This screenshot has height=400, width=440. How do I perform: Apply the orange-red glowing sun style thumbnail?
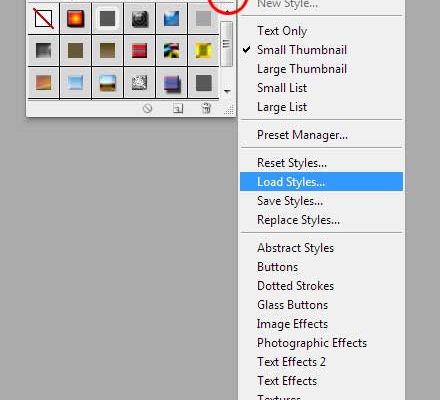[75, 19]
